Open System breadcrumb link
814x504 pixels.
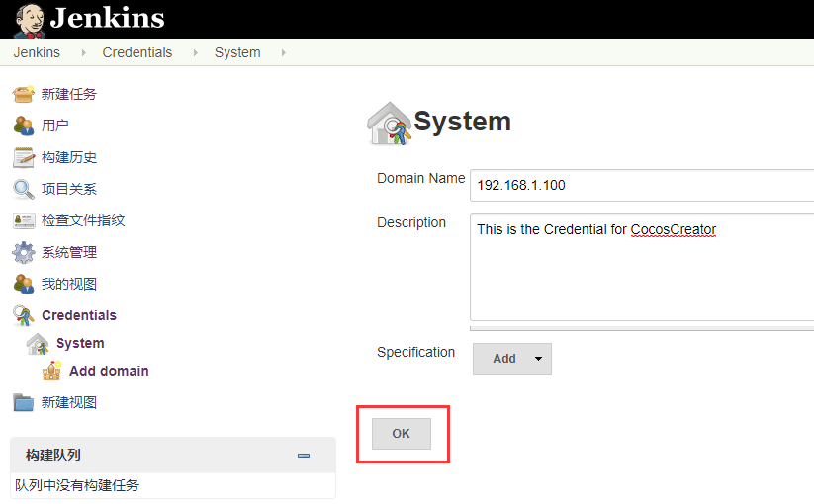pyautogui.click(x=237, y=52)
